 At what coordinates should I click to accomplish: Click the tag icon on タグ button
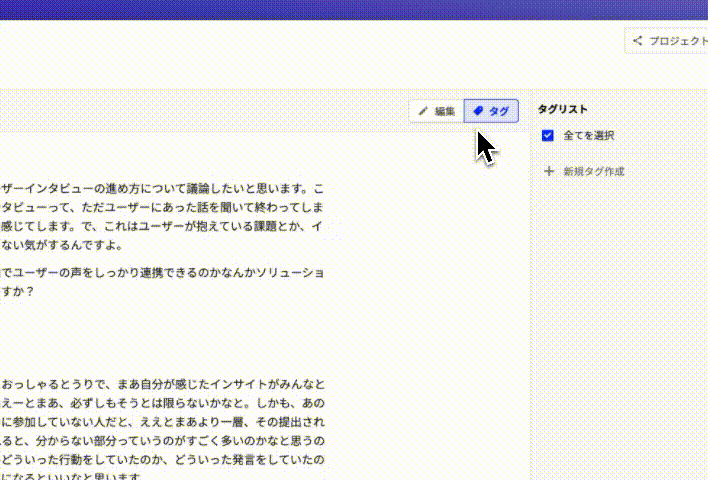point(478,111)
